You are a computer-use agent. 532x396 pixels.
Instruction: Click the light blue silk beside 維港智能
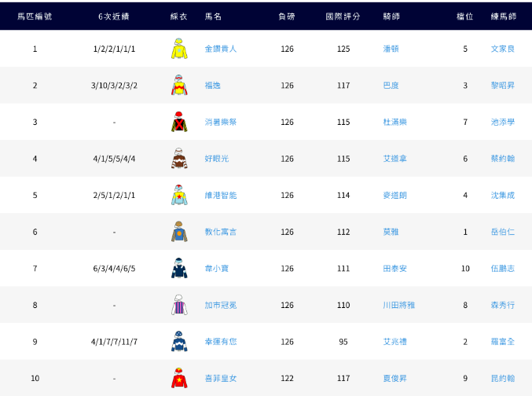tap(179, 195)
